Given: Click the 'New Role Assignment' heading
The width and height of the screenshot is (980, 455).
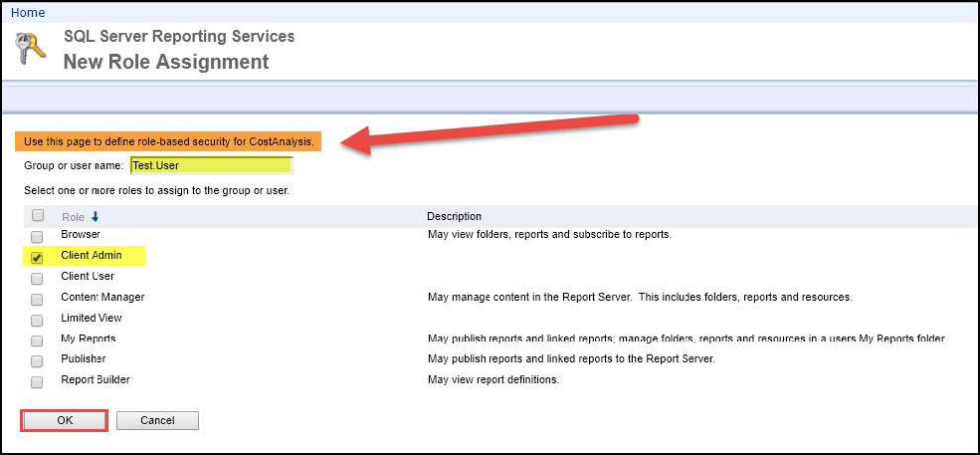Looking at the screenshot, I should [x=166, y=62].
